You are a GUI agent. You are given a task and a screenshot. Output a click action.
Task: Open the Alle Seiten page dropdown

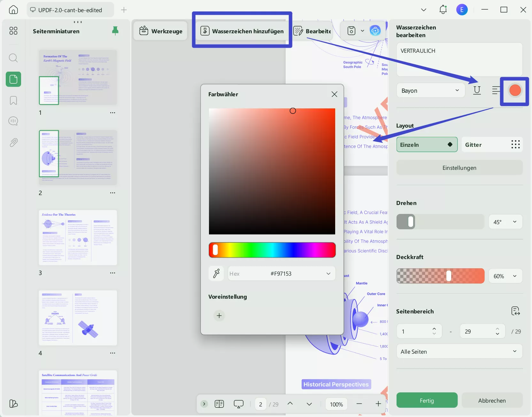tap(459, 351)
